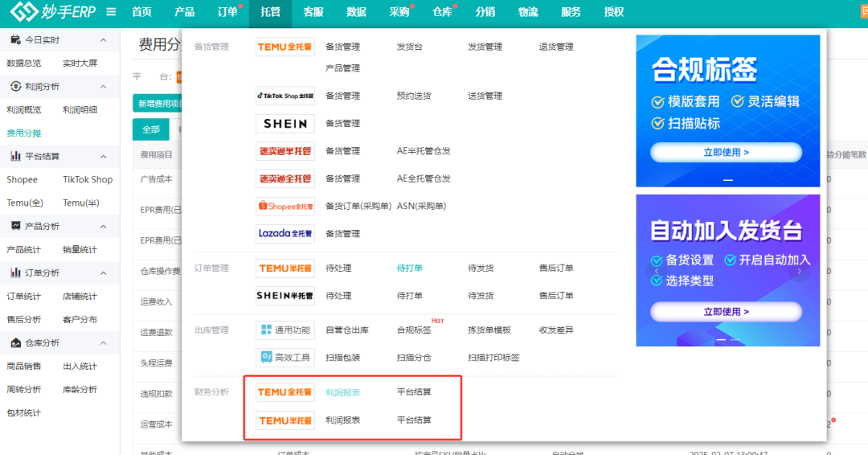Image resolution: width=868 pixels, height=455 pixels.
Task: Select 库龄分析 in sidebar
Action: tap(80, 389)
